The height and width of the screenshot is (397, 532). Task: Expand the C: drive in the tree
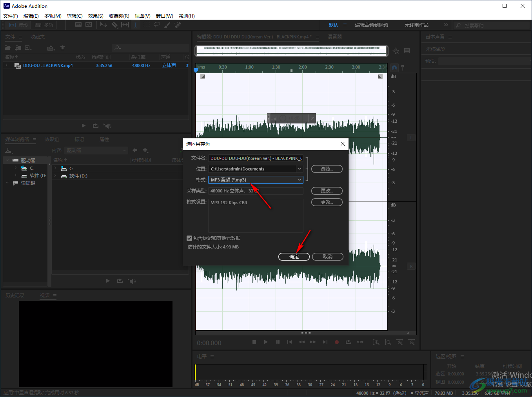pyautogui.click(x=16, y=168)
